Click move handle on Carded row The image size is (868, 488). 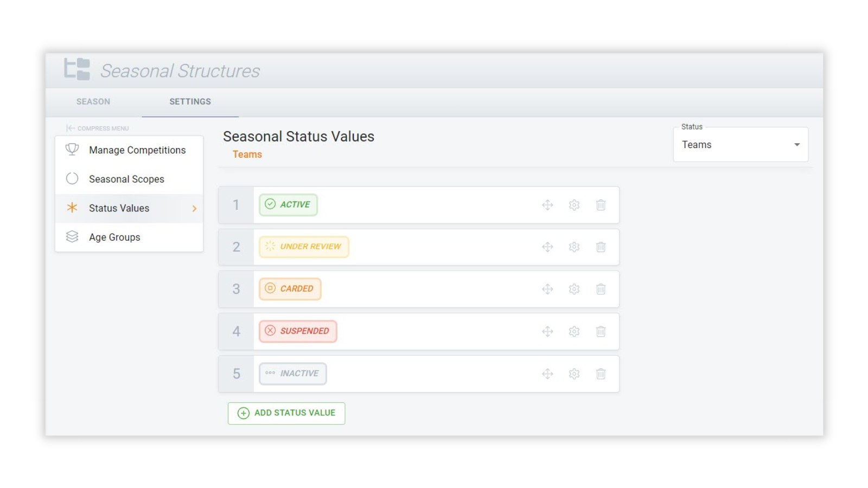tap(547, 289)
